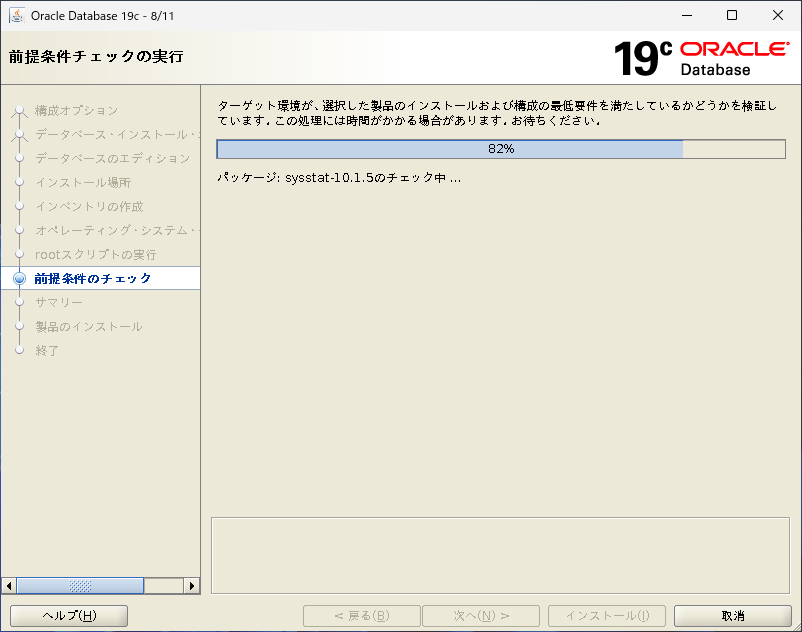Open help with ヘルプ(H) button

[69, 616]
